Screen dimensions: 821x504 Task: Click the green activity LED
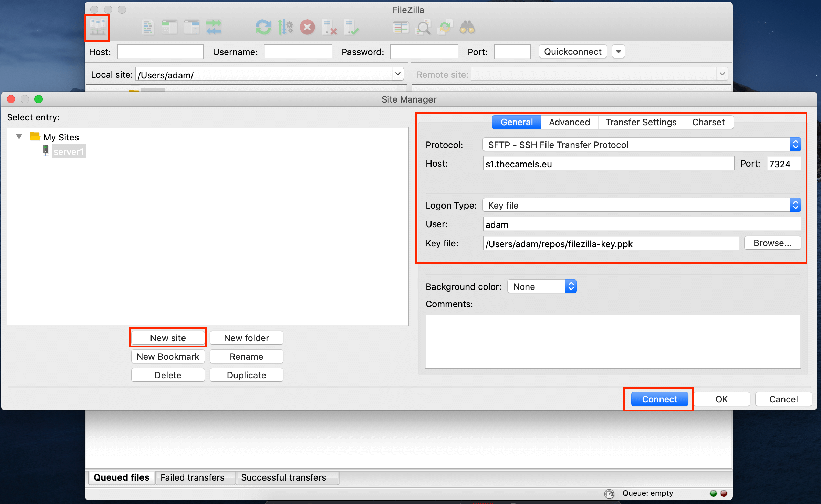coord(713,493)
